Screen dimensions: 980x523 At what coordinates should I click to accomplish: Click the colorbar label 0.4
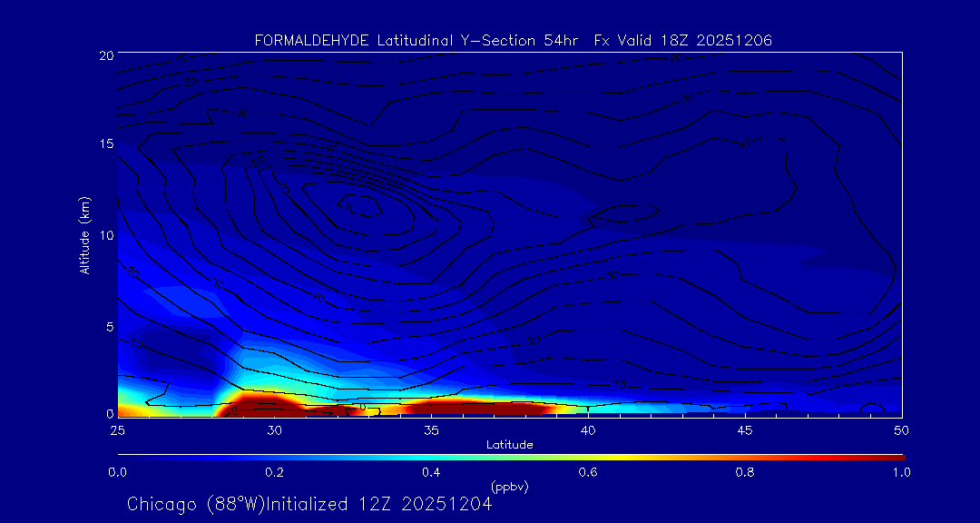click(431, 473)
